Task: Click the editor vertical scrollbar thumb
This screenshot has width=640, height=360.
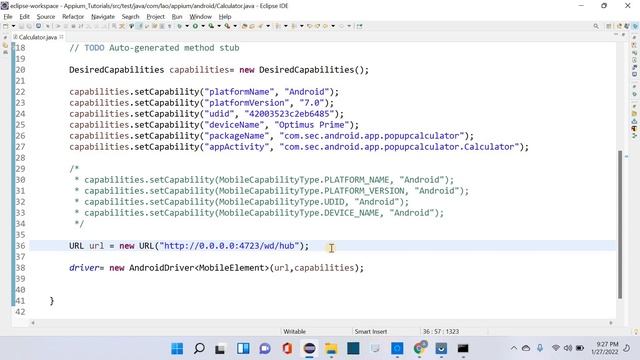Action: pyautogui.click(x=620, y=224)
